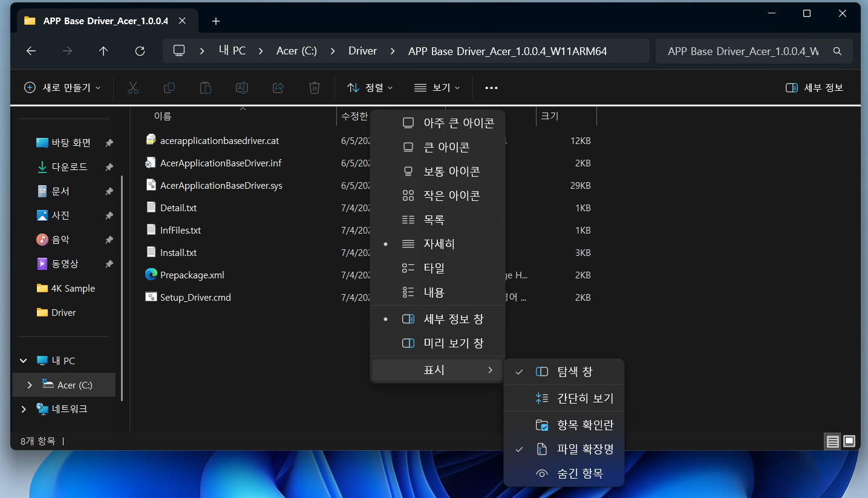Choose 큰 아이콘 large icons

click(x=437, y=147)
